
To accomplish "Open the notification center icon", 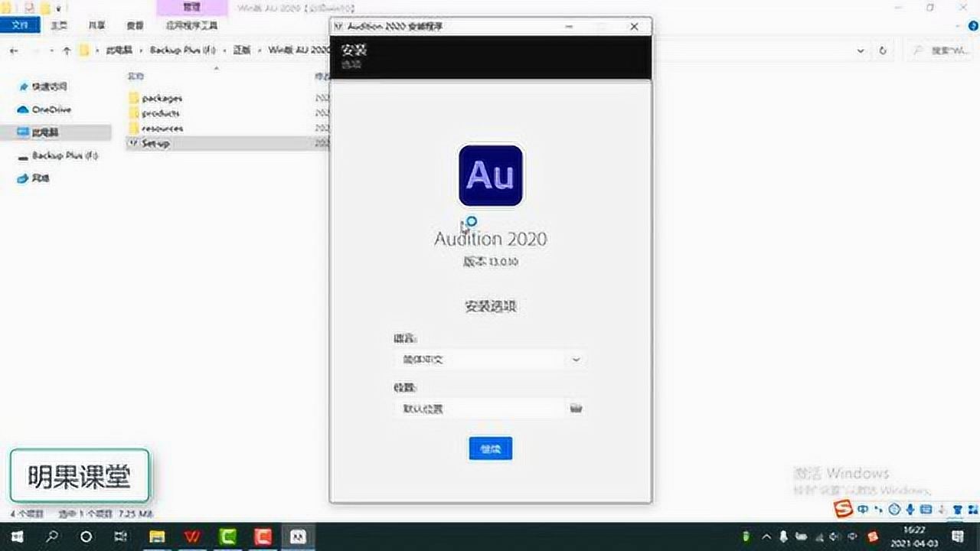I will tap(958, 536).
